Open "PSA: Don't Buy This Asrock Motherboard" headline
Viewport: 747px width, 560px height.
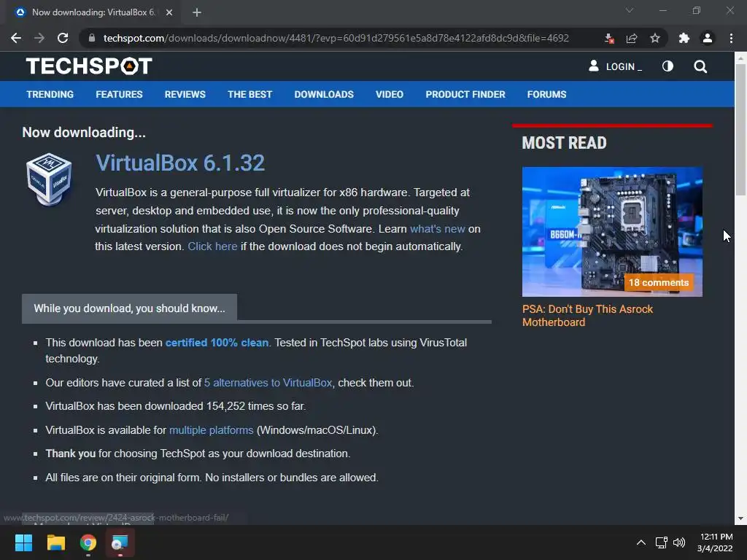pyautogui.click(x=587, y=315)
